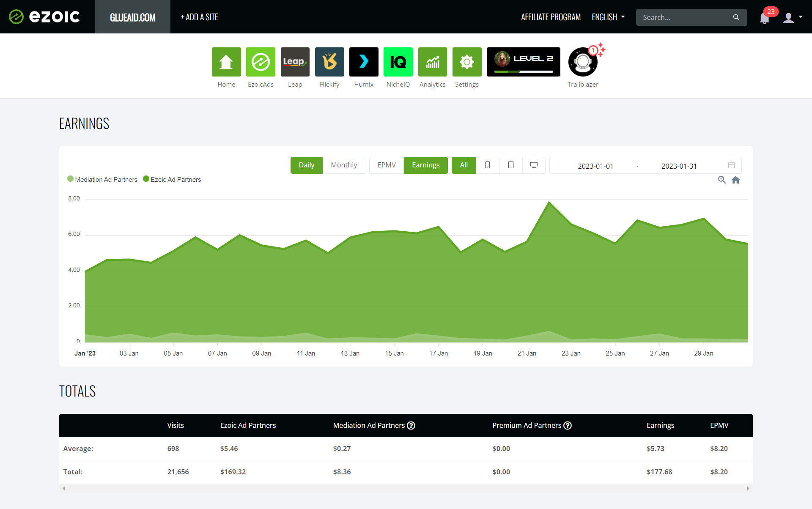Open the Settings gear icon

(x=467, y=62)
